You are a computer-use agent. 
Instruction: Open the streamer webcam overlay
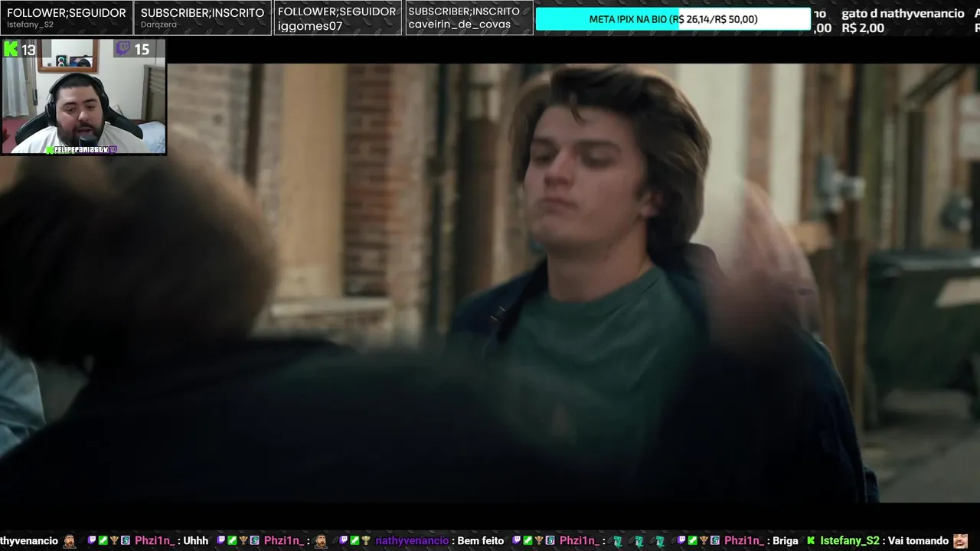coord(83,97)
